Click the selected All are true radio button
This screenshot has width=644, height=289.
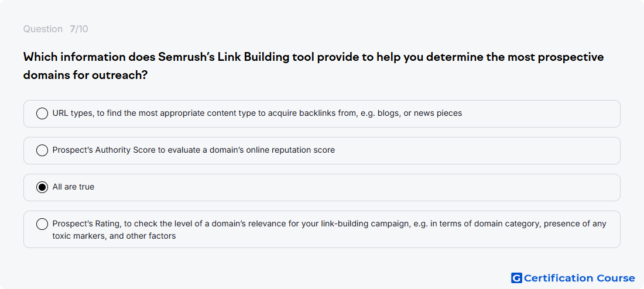click(42, 187)
